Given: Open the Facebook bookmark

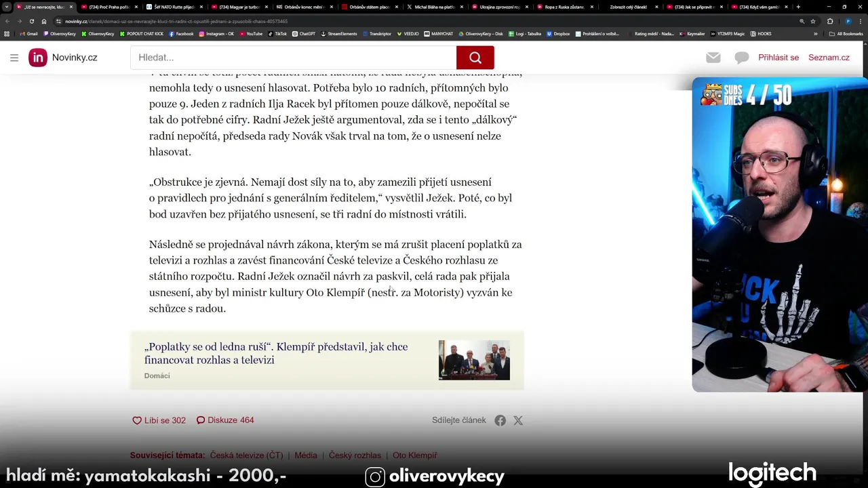Looking at the screenshot, I should click(x=181, y=33).
